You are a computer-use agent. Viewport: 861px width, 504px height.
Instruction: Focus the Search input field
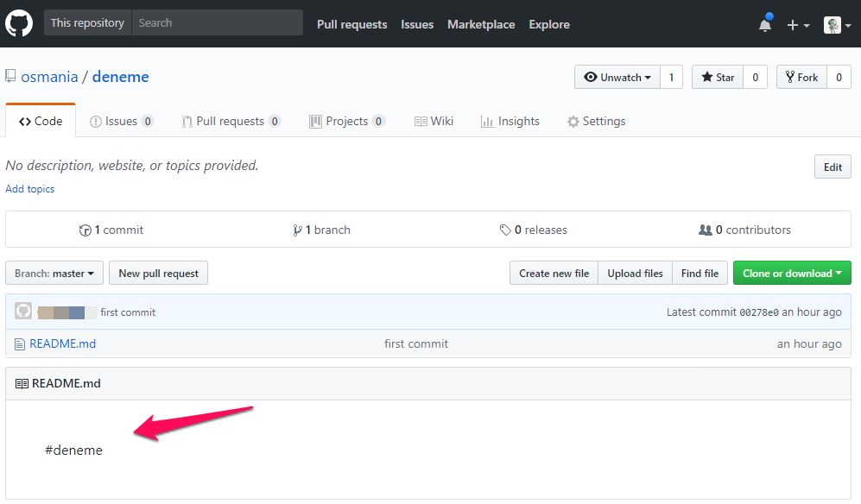[x=218, y=23]
